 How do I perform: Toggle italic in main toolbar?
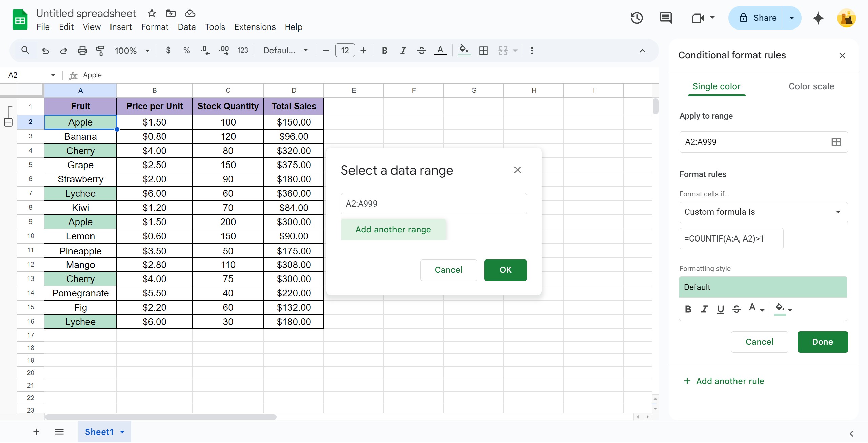point(403,51)
